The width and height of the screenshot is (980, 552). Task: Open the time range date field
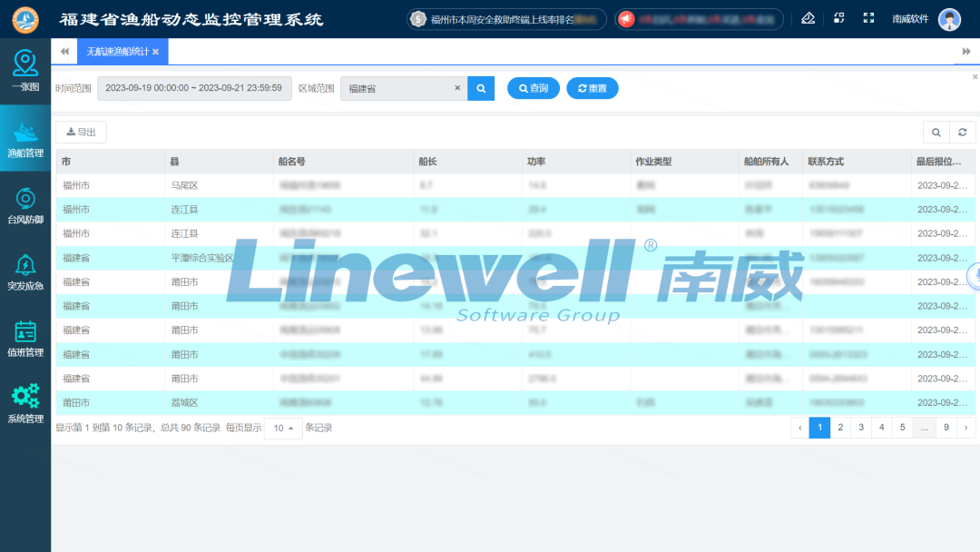pos(194,88)
